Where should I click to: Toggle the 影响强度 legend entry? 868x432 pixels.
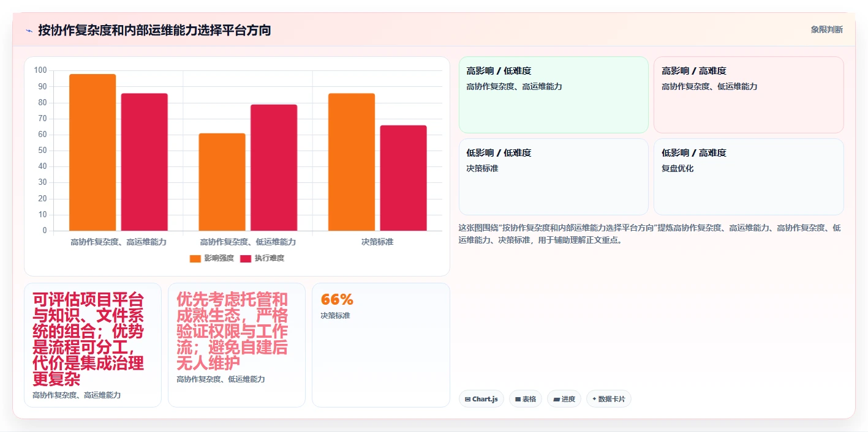point(211,258)
